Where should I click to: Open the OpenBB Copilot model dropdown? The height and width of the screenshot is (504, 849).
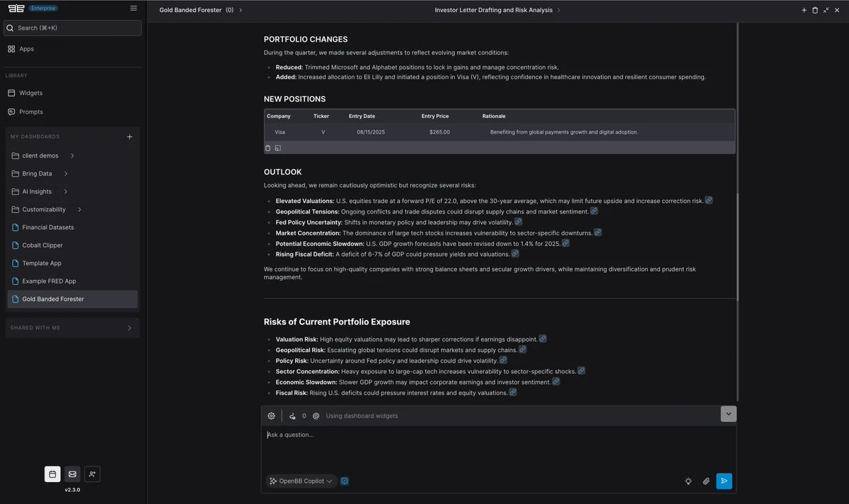tap(301, 481)
